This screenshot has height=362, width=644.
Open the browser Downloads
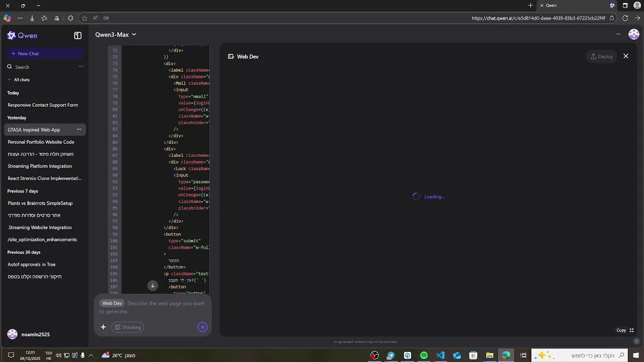[x=32, y=18]
